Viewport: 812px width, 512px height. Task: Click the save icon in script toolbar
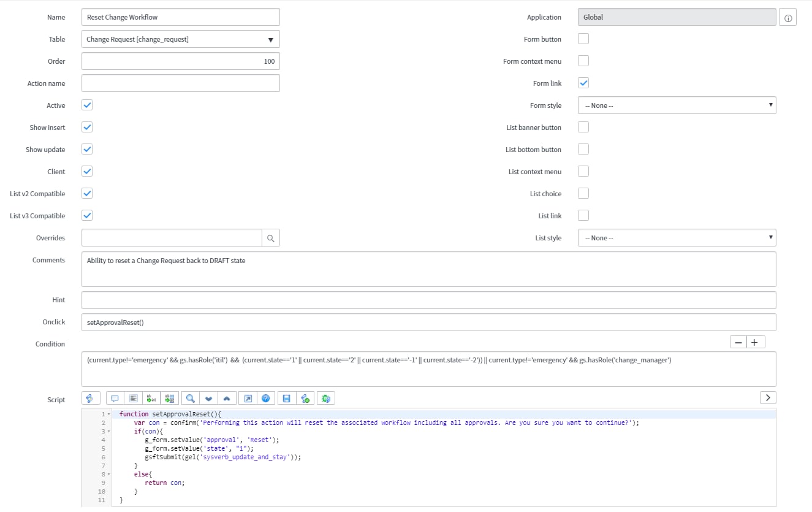286,399
